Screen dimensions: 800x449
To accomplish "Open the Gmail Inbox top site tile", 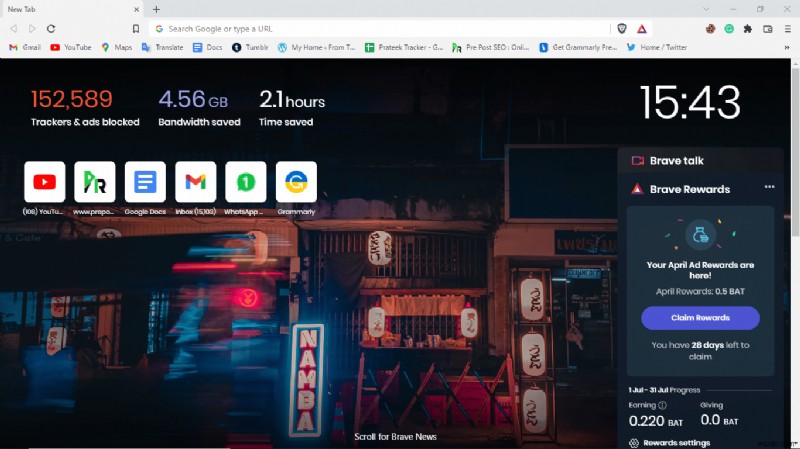I will coord(195,182).
